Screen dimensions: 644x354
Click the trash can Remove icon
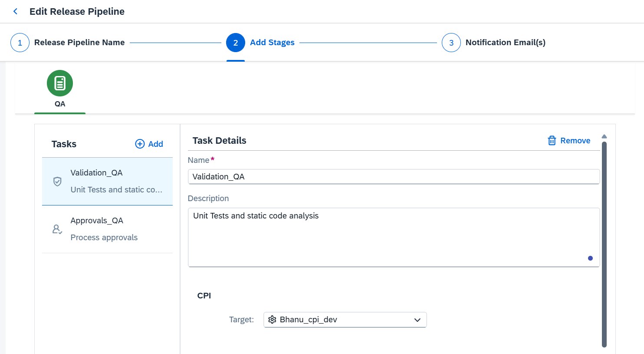[552, 140]
